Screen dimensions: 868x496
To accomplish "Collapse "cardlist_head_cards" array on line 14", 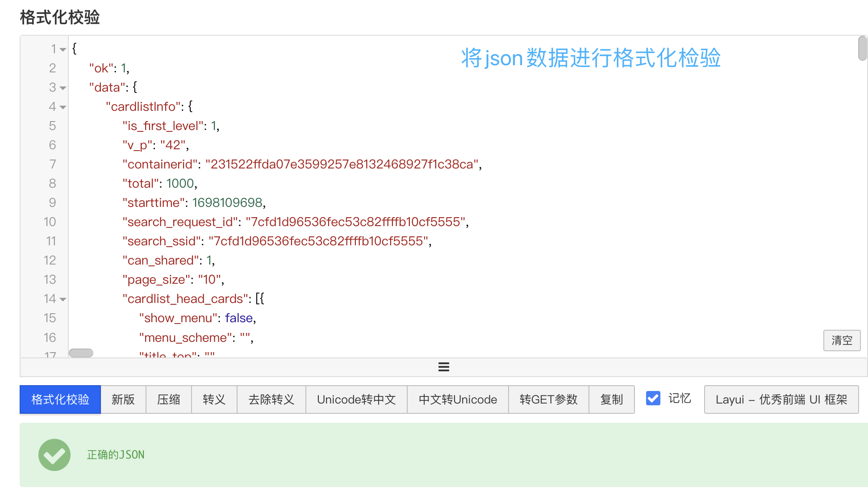I will (63, 299).
